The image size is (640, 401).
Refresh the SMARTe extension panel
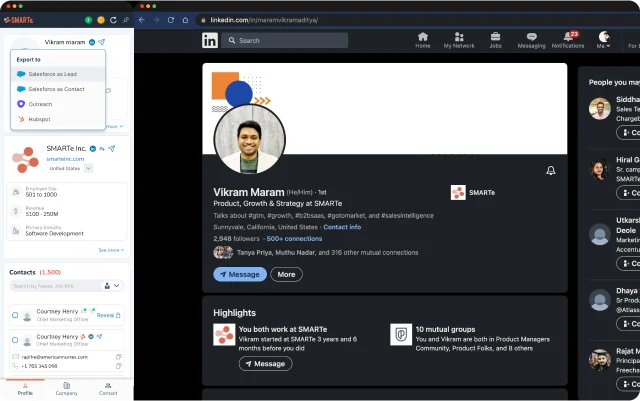tap(113, 20)
